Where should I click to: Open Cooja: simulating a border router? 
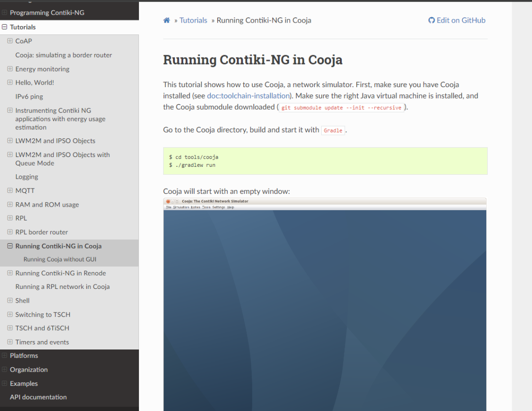[x=64, y=55]
